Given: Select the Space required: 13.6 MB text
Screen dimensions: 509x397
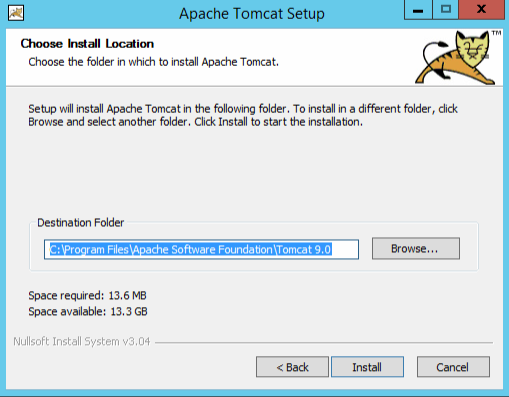Looking at the screenshot, I should click(87, 295).
